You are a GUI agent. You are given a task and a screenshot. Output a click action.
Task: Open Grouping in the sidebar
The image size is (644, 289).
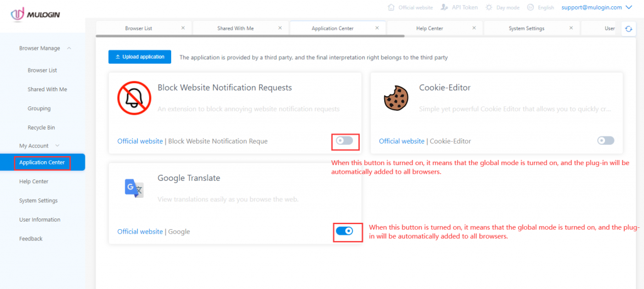pyautogui.click(x=39, y=108)
